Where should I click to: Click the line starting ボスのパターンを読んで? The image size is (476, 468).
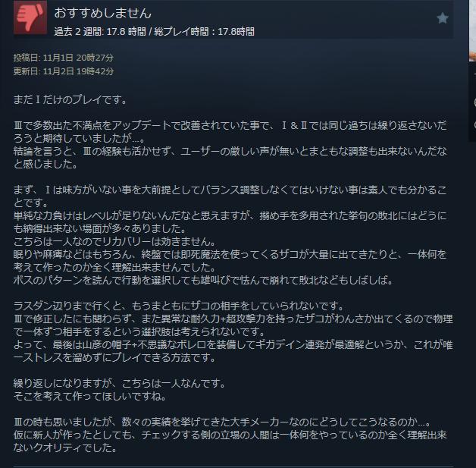(x=203, y=280)
